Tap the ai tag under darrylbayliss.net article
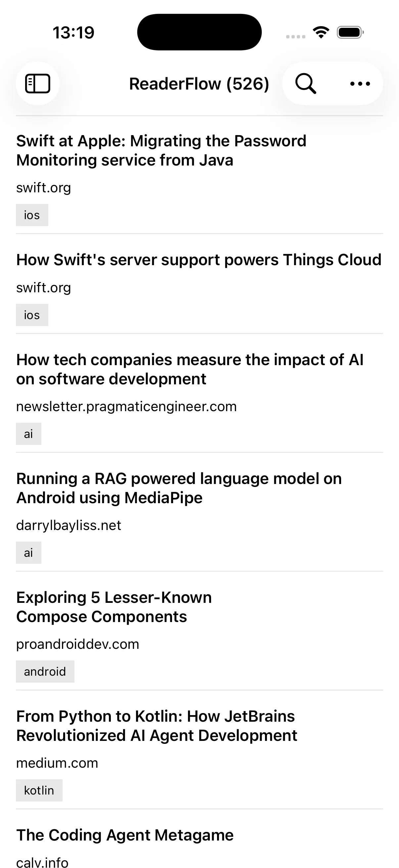 29,553
